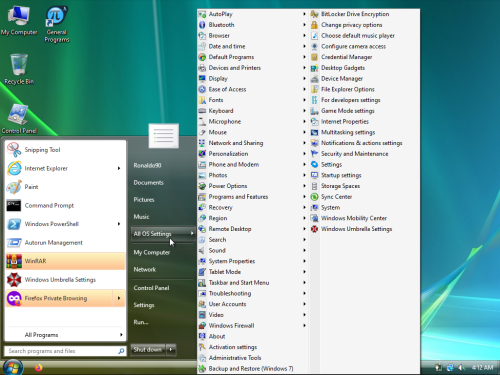The height and width of the screenshot is (375, 500).
Task: Select Autorun Management in Start menu
Action: point(65,242)
